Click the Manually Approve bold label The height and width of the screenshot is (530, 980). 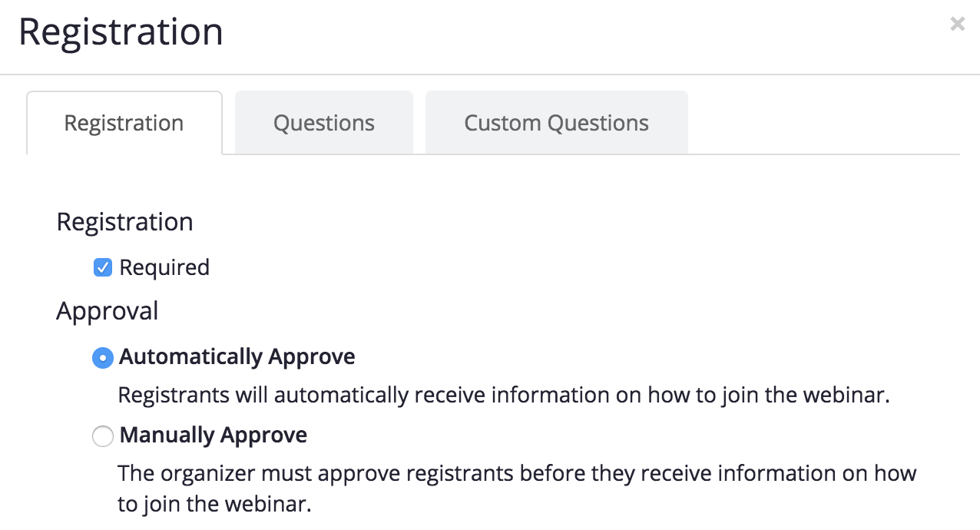click(x=212, y=435)
